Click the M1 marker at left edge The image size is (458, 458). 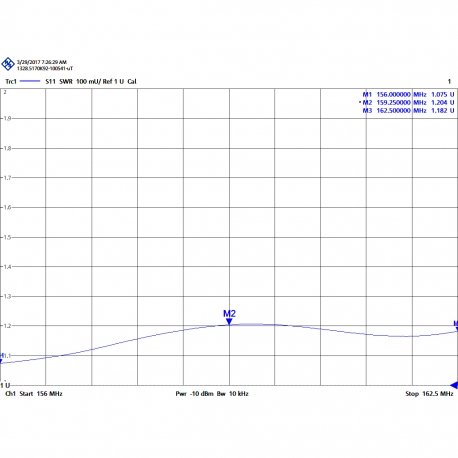click(1, 358)
